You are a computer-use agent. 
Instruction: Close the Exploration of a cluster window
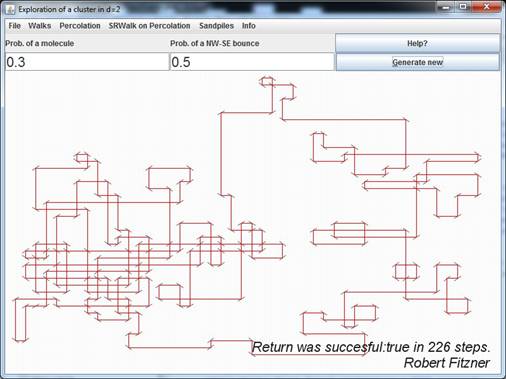(x=486, y=7)
